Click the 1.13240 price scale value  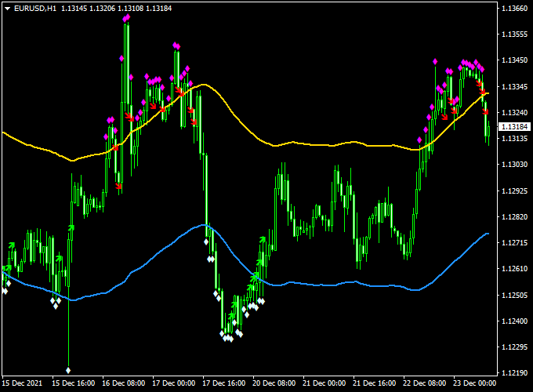(515, 113)
